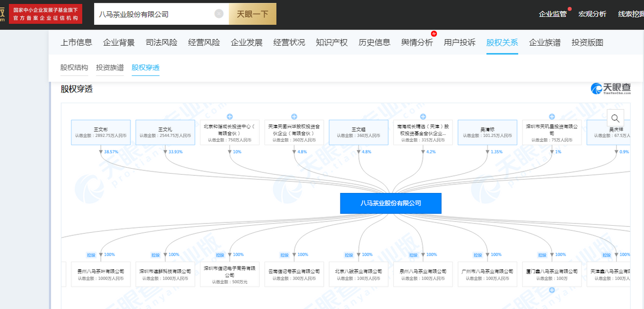Viewport: 644px width, 309px height.
Task: Open 企业监管 in the top bar
Action: click(552, 14)
